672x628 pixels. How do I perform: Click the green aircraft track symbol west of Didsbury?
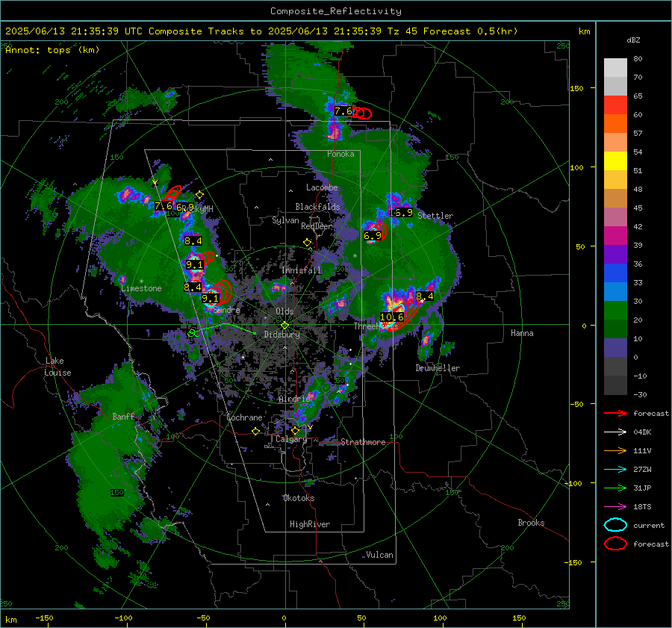point(192,333)
